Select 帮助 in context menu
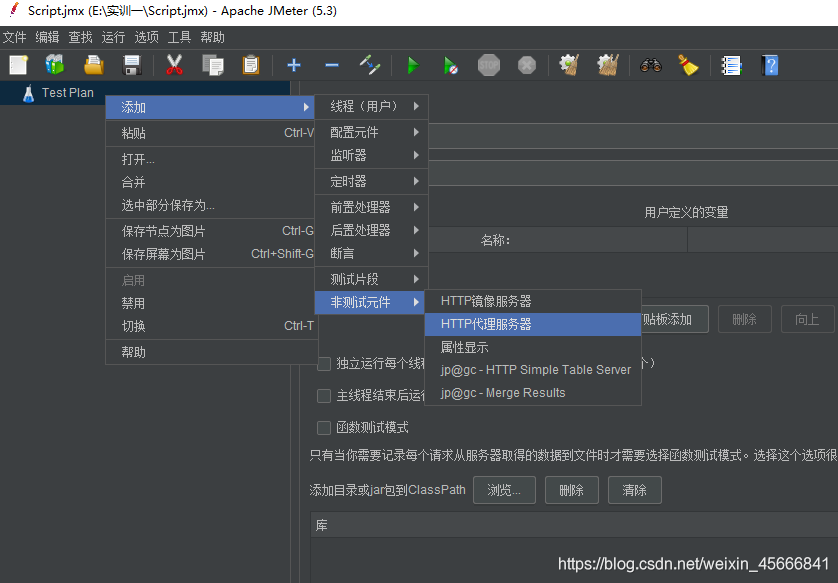 click(210, 352)
